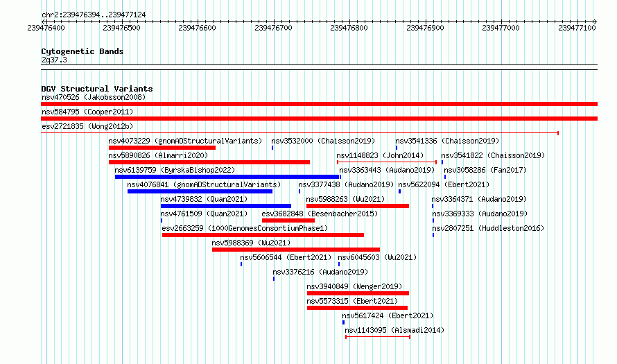Click the Cytogenetic Bands track heading

click(x=82, y=51)
